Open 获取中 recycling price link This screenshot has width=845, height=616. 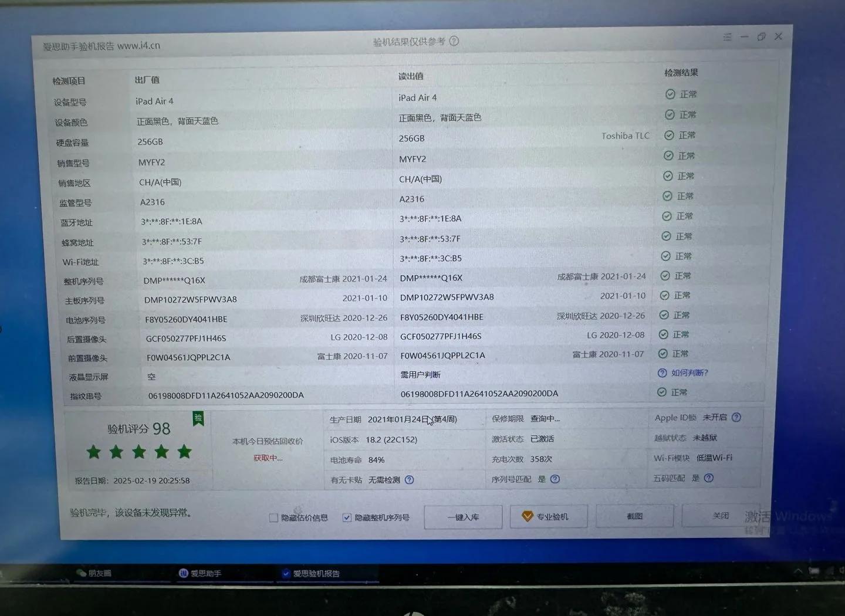coord(268,458)
